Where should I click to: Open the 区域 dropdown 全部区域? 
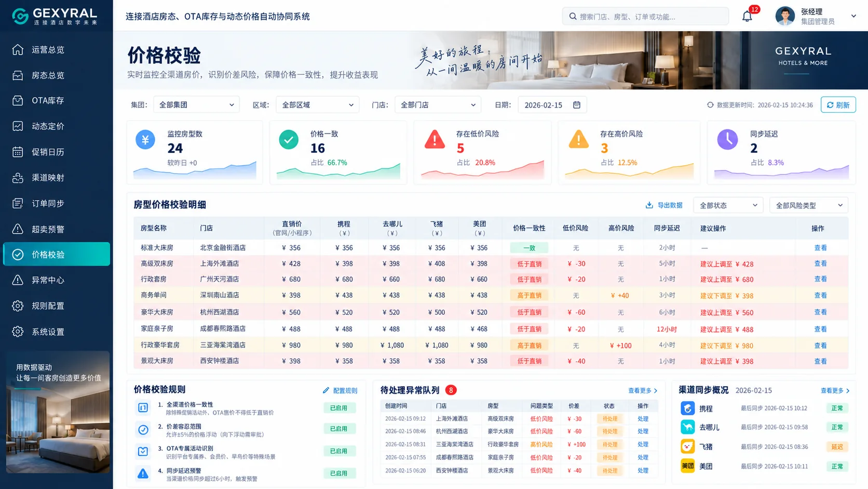coord(318,105)
